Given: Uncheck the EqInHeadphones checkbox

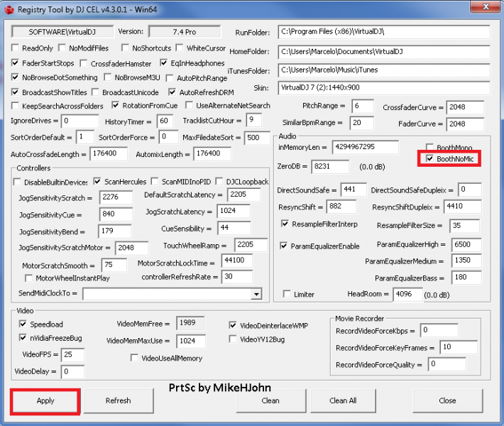Looking at the screenshot, I should pyautogui.click(x=163, y=62).
